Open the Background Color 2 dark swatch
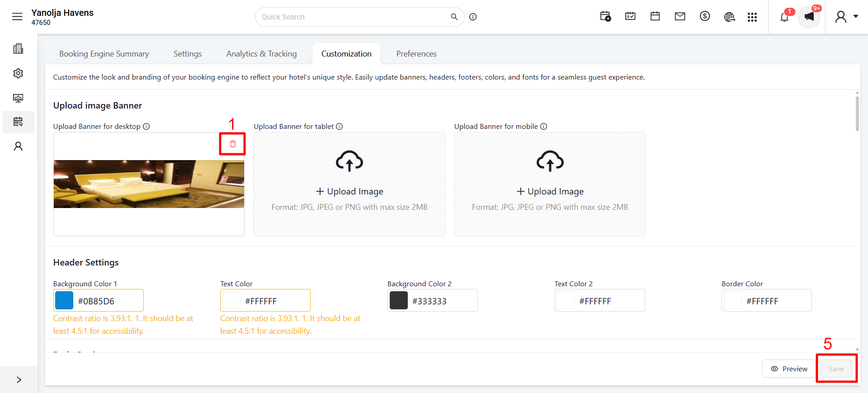Image resolution: width=868 pixels, height=393 pixels. [x=399, y=300]
